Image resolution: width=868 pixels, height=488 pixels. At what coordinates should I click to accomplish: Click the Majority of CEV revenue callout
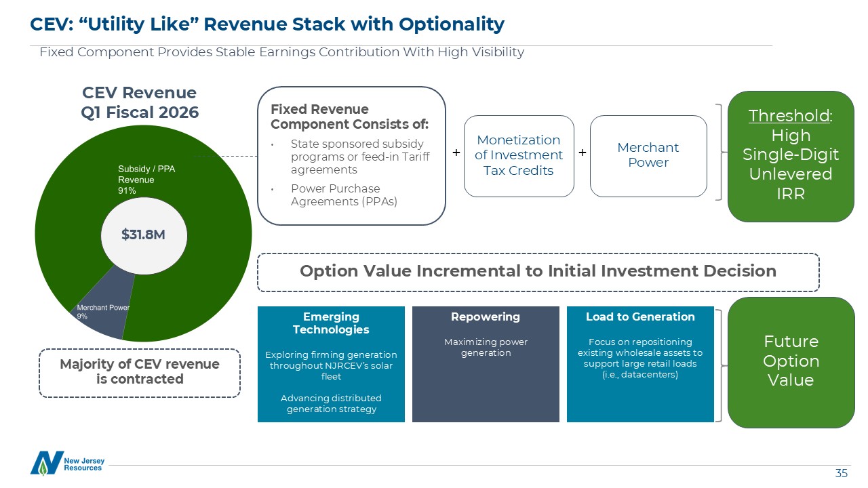(140, 372)
